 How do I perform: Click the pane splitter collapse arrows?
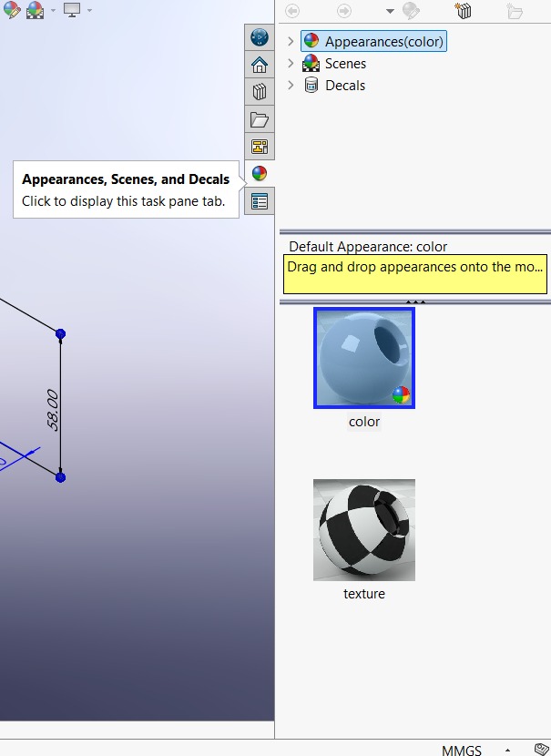pos(415,301)
